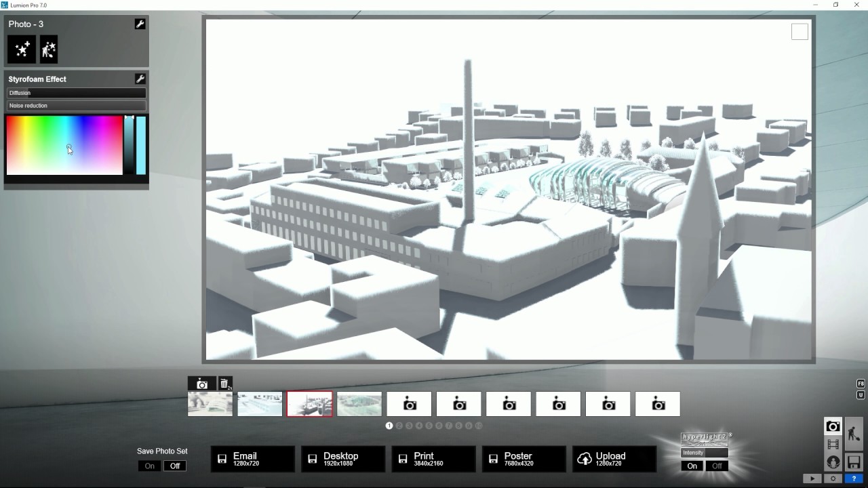Click the tenth empty camera photo slot

[x=658, y=404]
